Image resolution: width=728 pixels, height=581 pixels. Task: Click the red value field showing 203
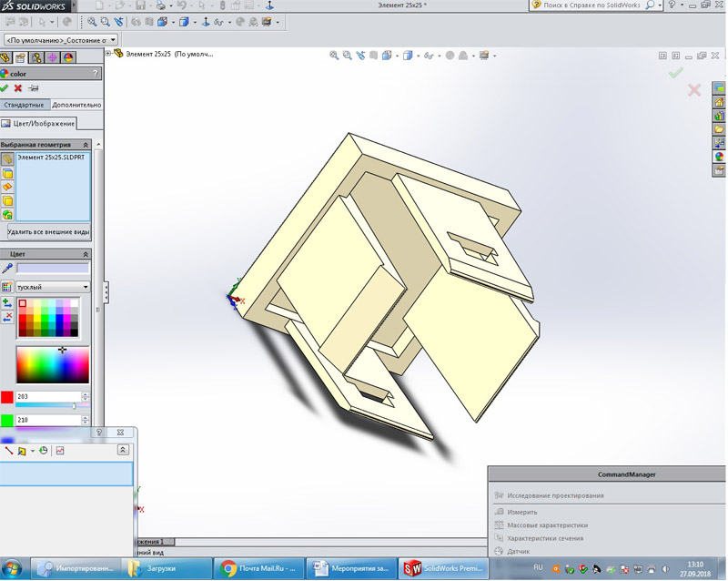(x=48, y=396)
